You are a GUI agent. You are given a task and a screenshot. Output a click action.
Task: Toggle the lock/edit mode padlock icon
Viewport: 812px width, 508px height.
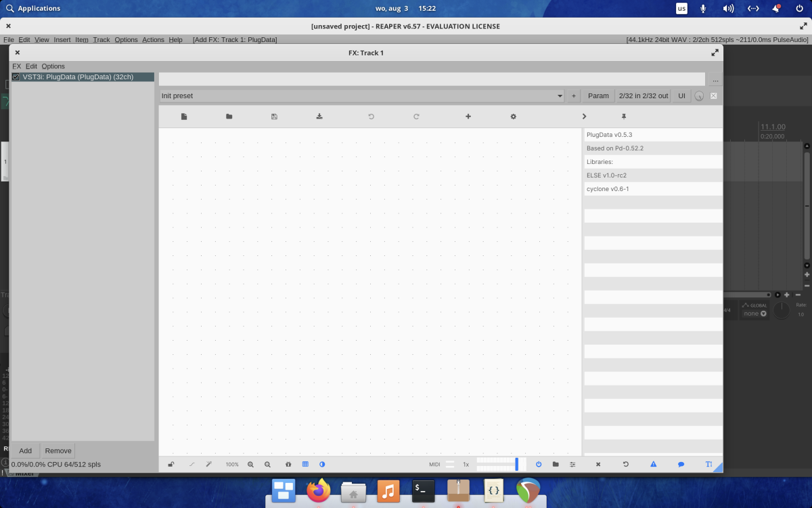(x=171, y=465)
